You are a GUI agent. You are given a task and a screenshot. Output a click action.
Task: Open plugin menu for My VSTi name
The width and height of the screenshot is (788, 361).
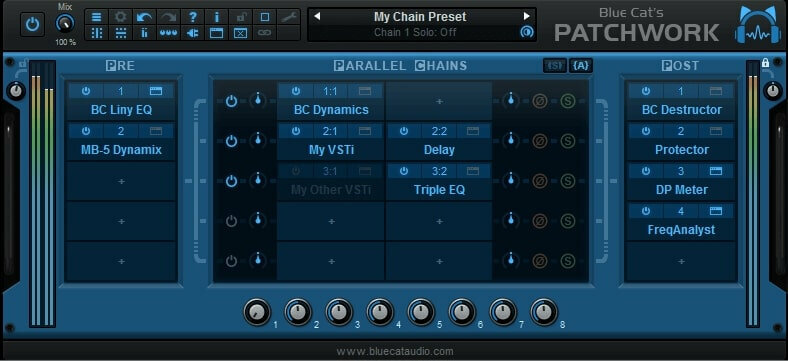pos(331,150)
